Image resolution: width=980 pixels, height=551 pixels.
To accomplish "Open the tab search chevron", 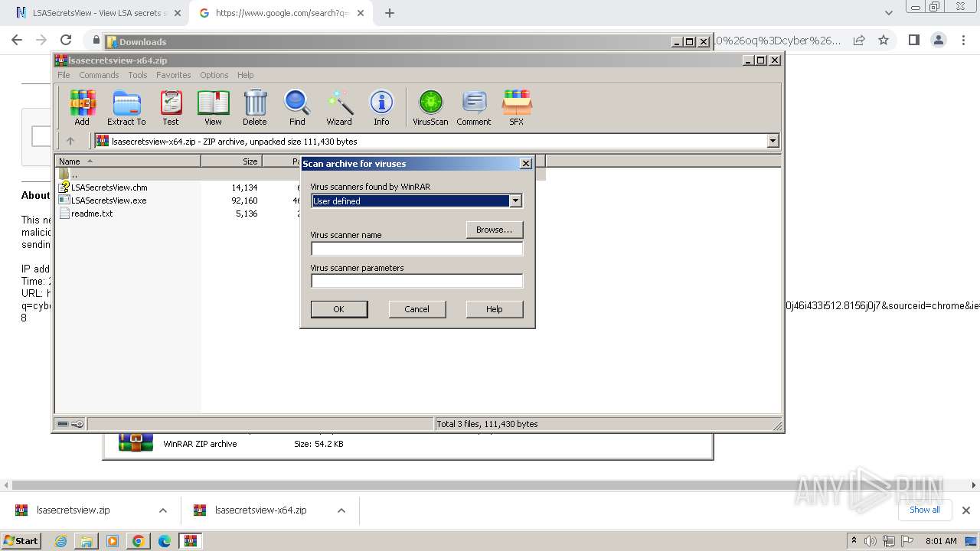I will click(888, 13).
